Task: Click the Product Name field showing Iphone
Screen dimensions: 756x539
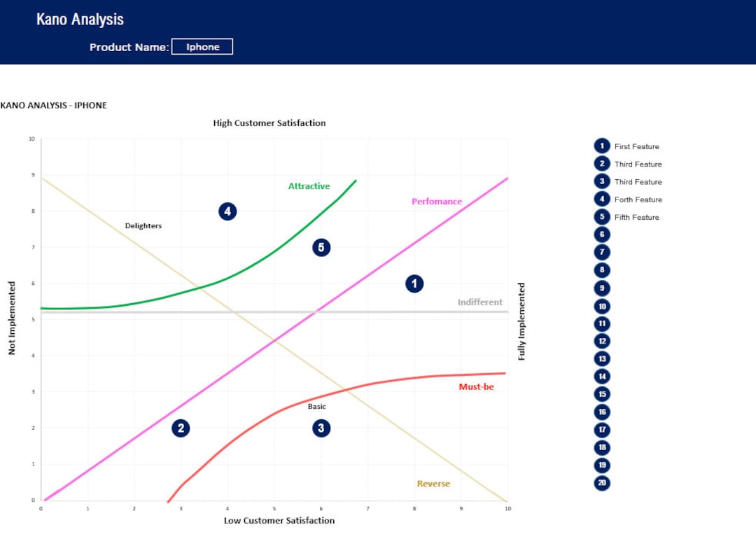Action: [202, 47]
